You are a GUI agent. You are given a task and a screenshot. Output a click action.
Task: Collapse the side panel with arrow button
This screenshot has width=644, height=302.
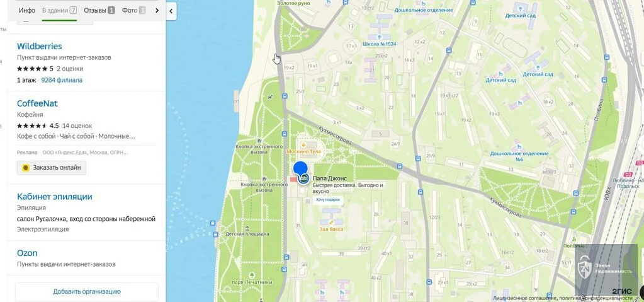coord(171,11)
